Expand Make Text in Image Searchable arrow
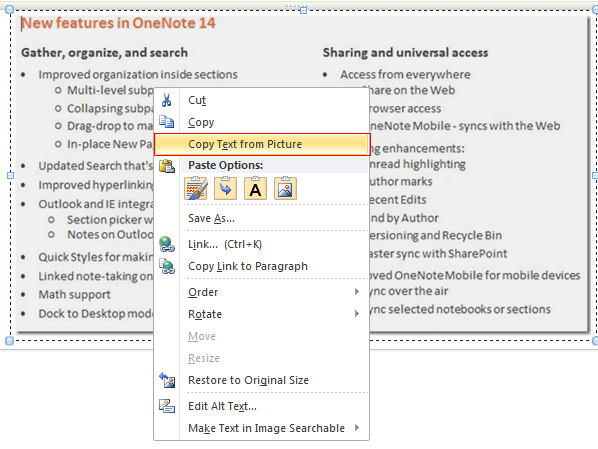Image resolution: width=598 pixels, height=449 pixels. [357, 428]
